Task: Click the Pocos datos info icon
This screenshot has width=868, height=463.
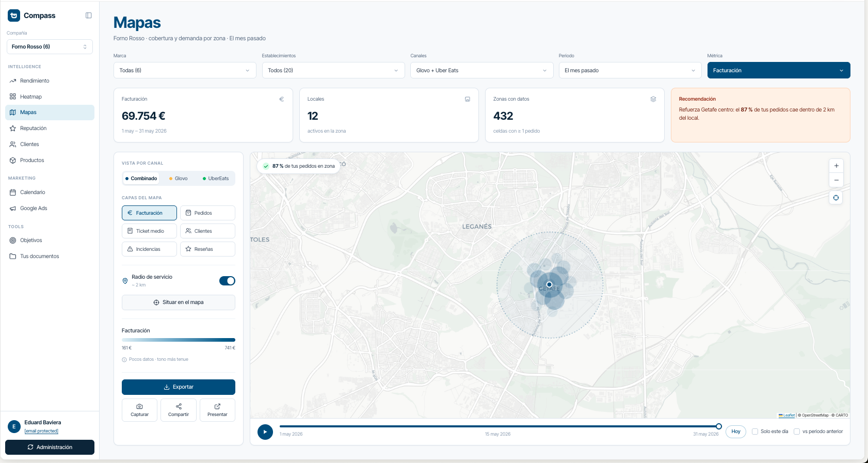Action: click(124, 360)
